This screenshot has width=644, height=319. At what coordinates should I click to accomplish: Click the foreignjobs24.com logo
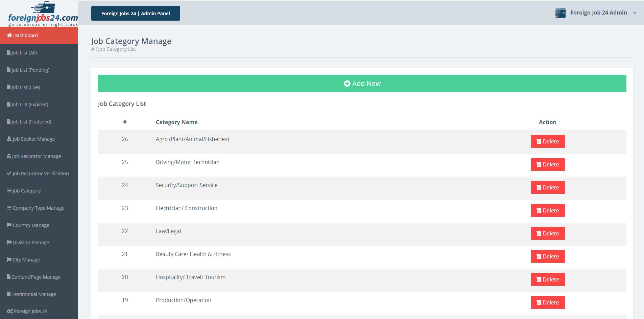(x=43, y=14)
